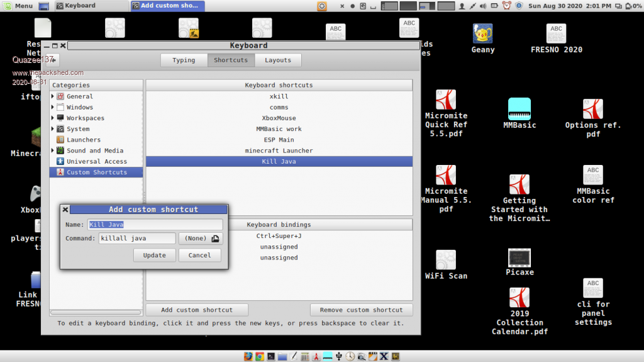Launch Chrome from the bottom dock
The image size is (644, 362).
(259, 356)
